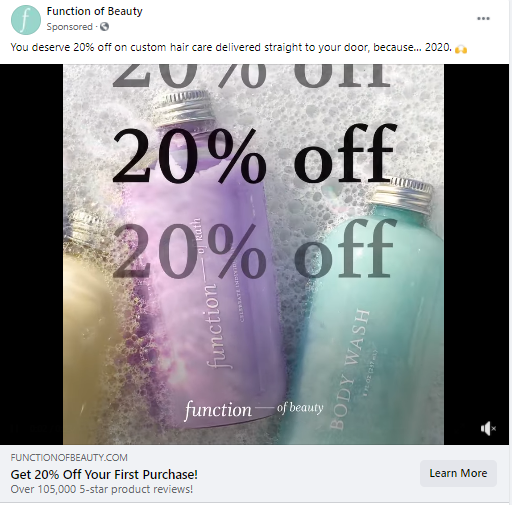Viewport: 512px width, 505px height.
Task: Click the Over 105,000 5-star product reviews text
Action: (x=102, y=489)
